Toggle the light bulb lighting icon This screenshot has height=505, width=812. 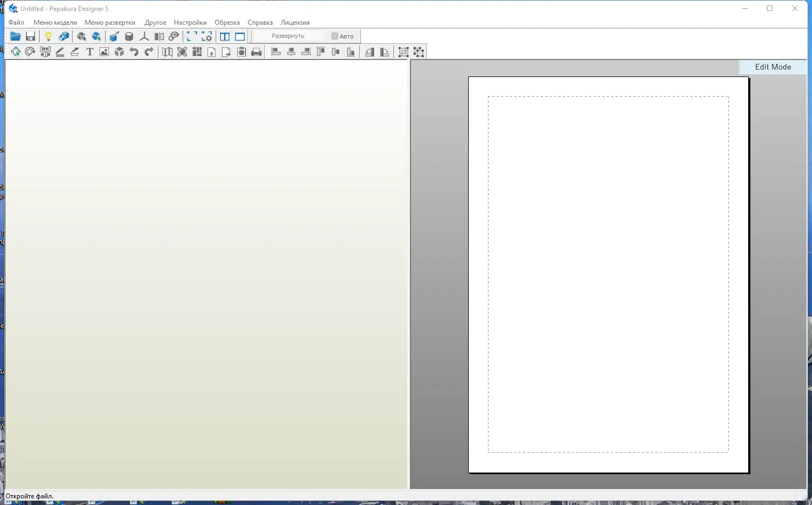(x=48, y=36)
